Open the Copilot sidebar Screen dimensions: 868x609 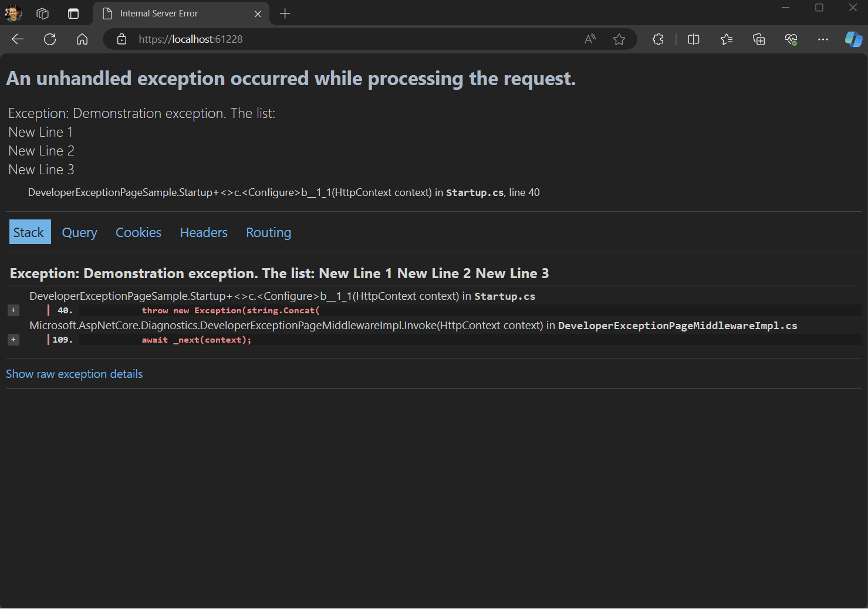click(853, 39)
